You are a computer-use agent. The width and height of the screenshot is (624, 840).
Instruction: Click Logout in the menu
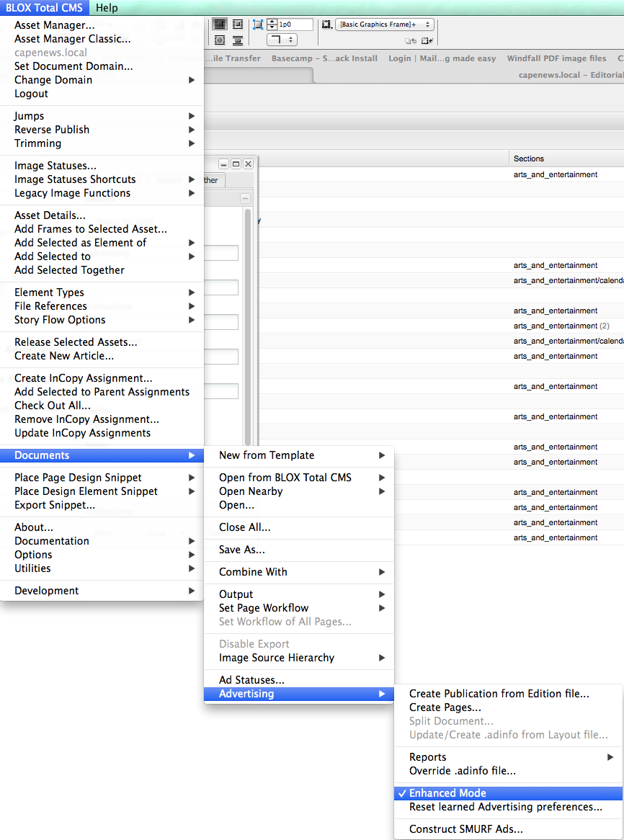click(102, 93)
